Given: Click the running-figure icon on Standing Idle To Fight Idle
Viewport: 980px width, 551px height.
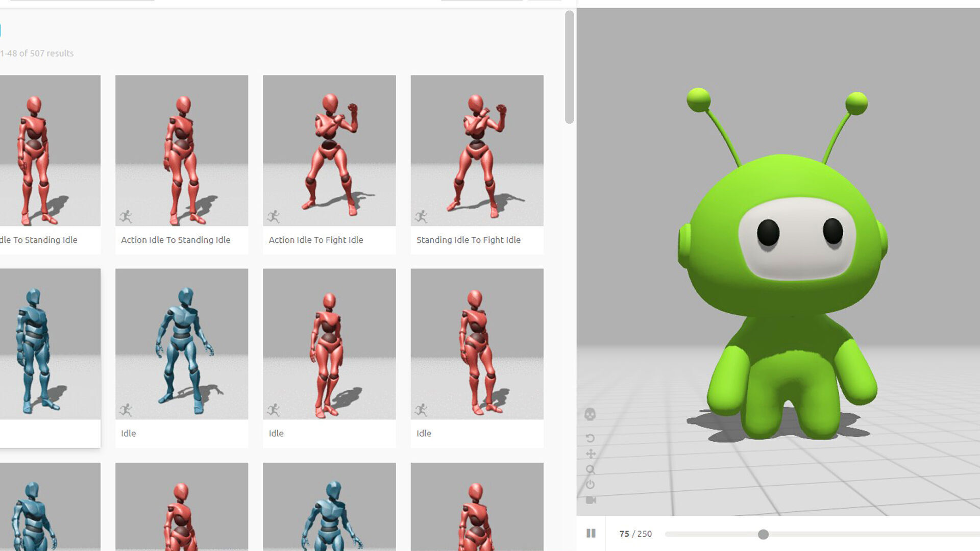Looking at the screenshot, I should 421,216.
